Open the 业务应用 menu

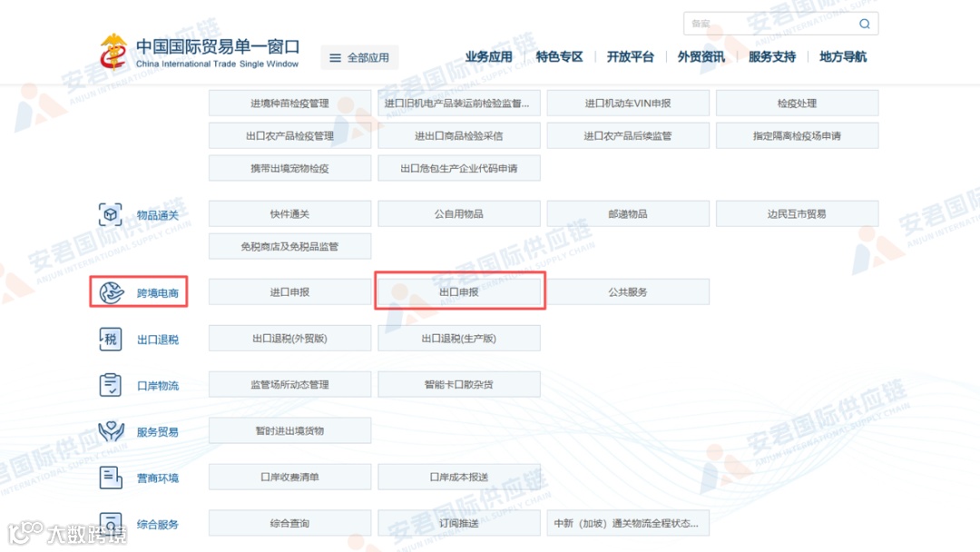tap(489, 57)
